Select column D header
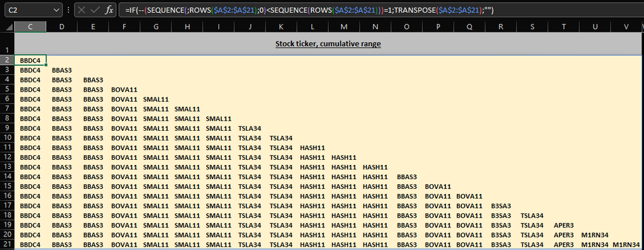This screenshot has width=644, height=250. pyautogui.click(x=62, y=26)
